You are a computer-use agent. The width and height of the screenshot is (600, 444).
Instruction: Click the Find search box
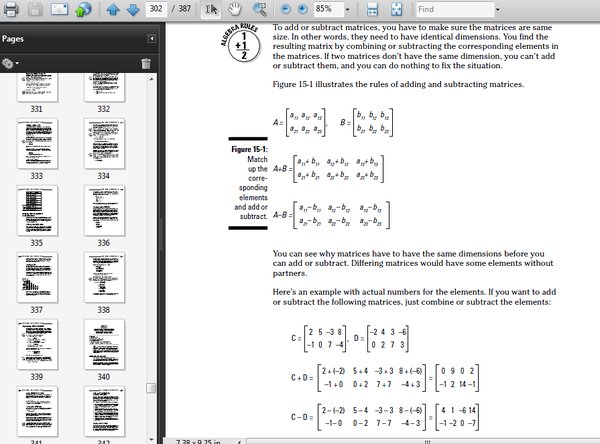(455, 9)
